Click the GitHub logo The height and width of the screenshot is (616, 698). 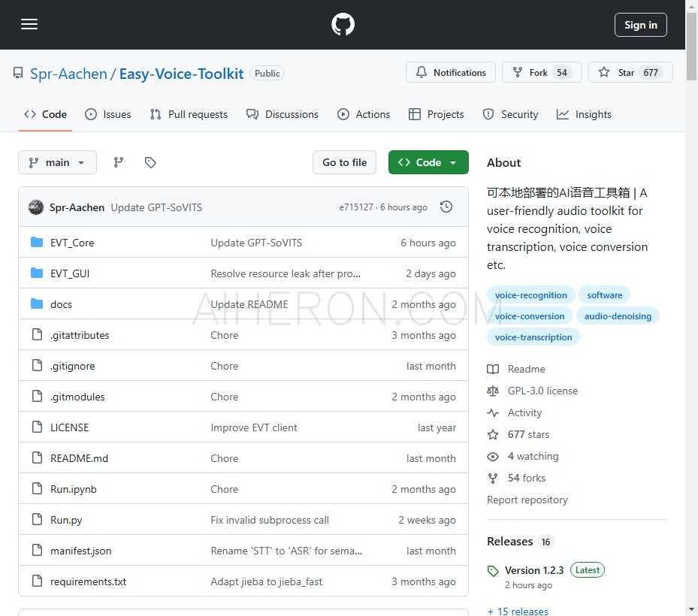(x=343, y=25)
